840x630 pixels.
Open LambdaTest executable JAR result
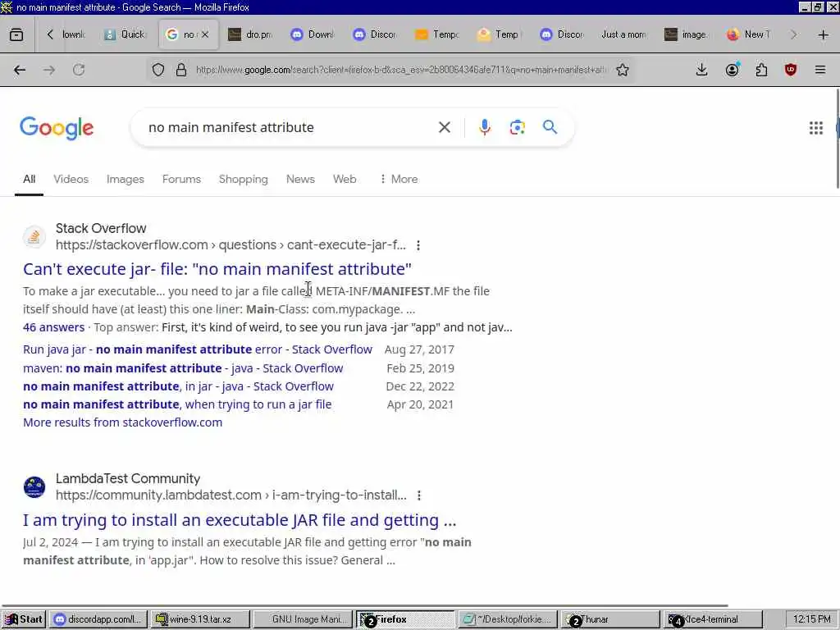pos(240,520)
